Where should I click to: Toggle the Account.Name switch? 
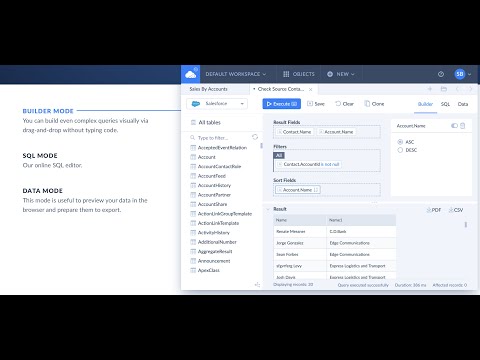[454, 126]
